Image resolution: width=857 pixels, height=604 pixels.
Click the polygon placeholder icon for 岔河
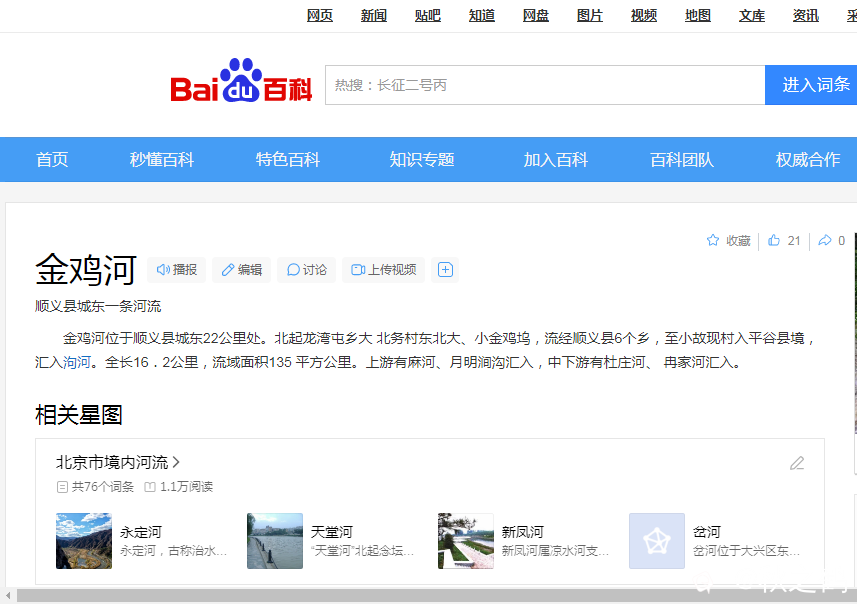pyautogui.click(x=656, y=540)
